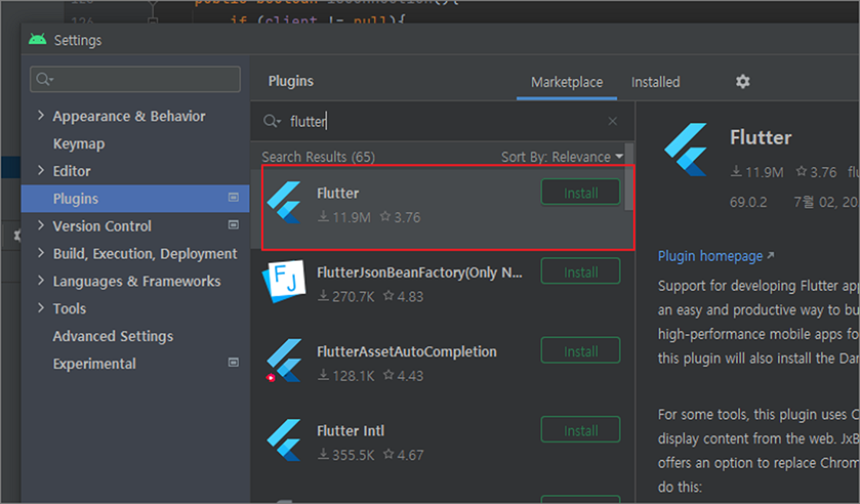Install the Flutter plugin
The width and height of the screenshot is (860, 504).
(581, 192)
